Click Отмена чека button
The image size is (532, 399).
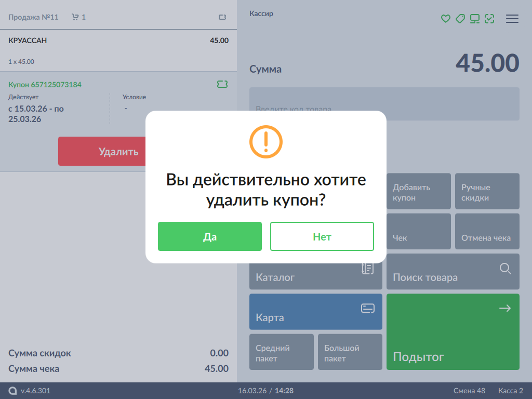(x=487, y=232)
